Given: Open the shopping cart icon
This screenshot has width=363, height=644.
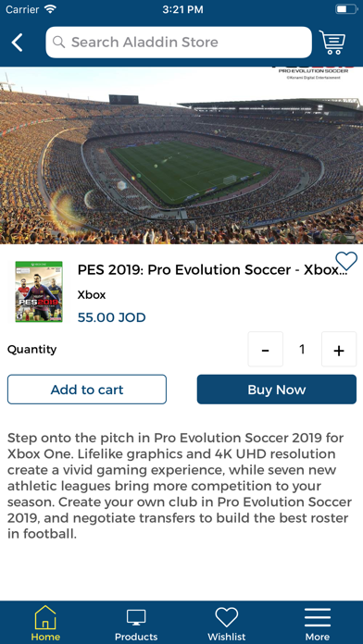Looking at the screenshot, I should click(332, 43).
